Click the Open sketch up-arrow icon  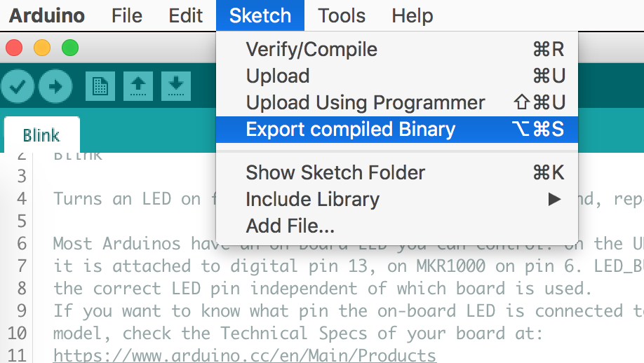coord(138,86)
